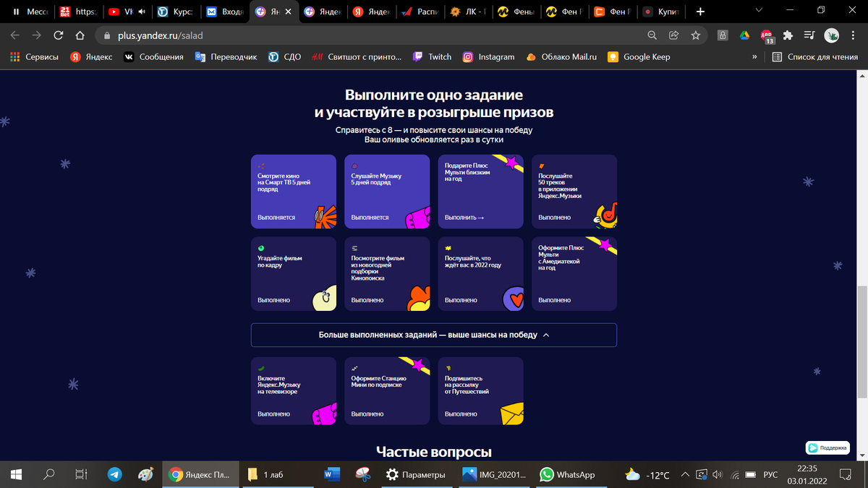Open 'Послушайте, что ждёт вас в 2022' card
The width and height of the screenshot is (868, 488).
[481, 274]
